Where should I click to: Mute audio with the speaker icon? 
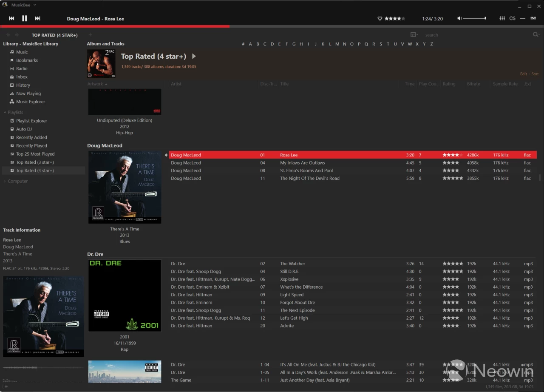tap(459, 18)
